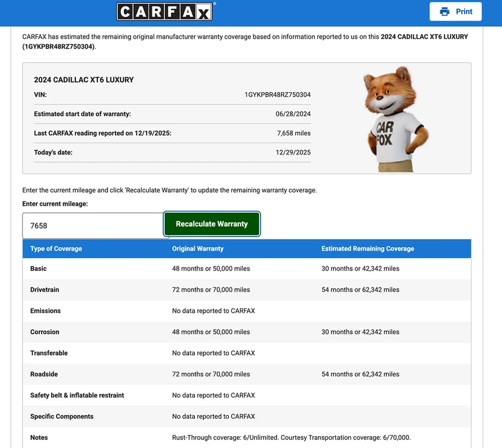This screenshot has height=448, width=502.
Task: Click Roadside's original '72 months or 70,000 miles'
Action: (211, 375)
